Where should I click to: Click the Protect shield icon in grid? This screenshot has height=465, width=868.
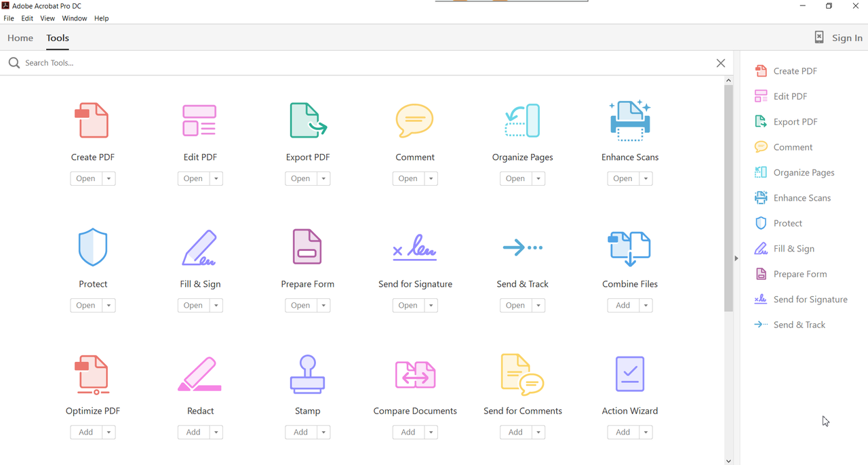(93, 247)
